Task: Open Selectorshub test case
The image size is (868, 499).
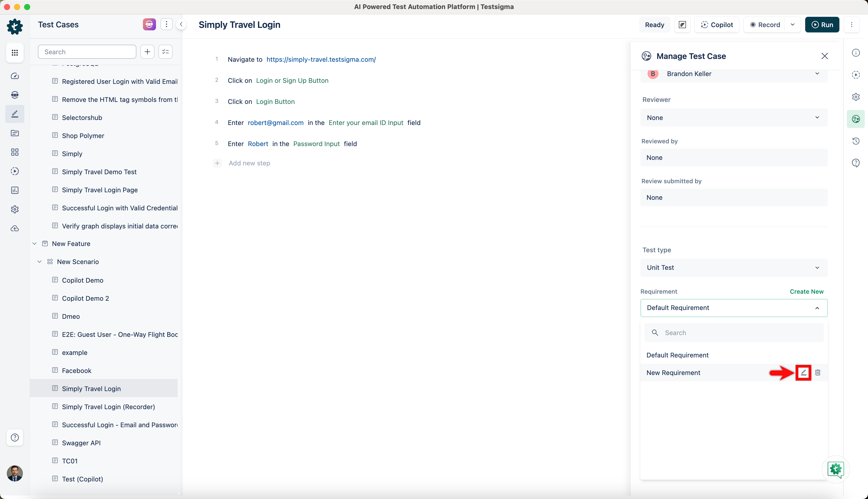Action: pos(82,117)
